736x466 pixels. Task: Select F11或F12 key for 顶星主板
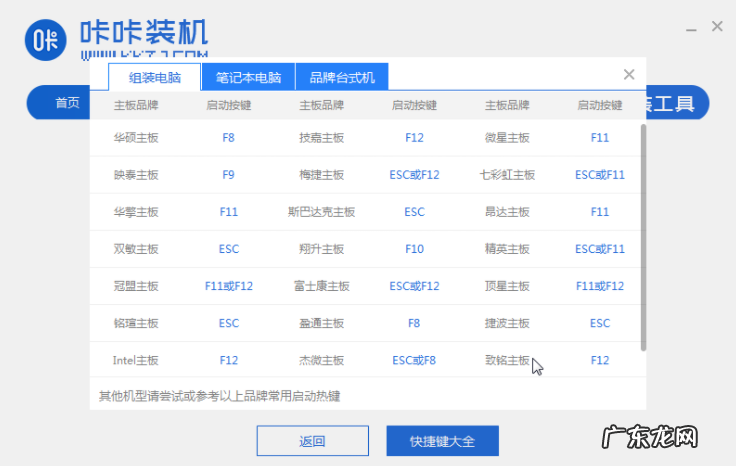point(600,286)
